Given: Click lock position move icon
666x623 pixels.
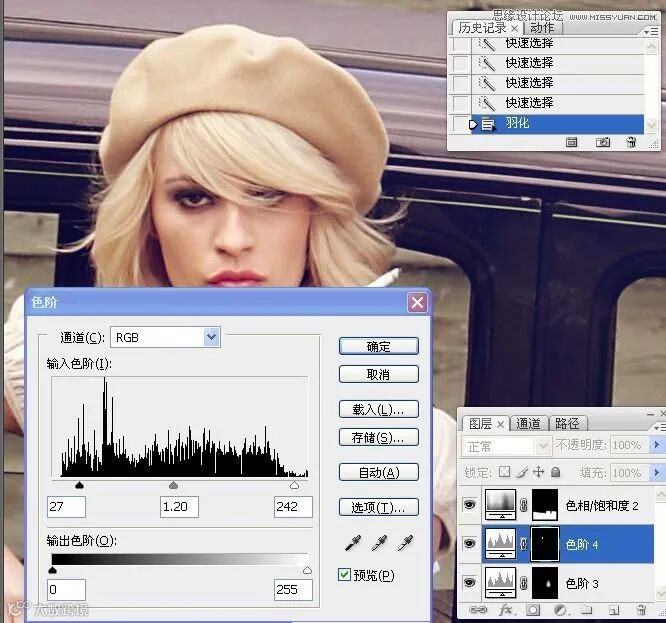Looking at the screenshot, I should click(x=538, y=472).
